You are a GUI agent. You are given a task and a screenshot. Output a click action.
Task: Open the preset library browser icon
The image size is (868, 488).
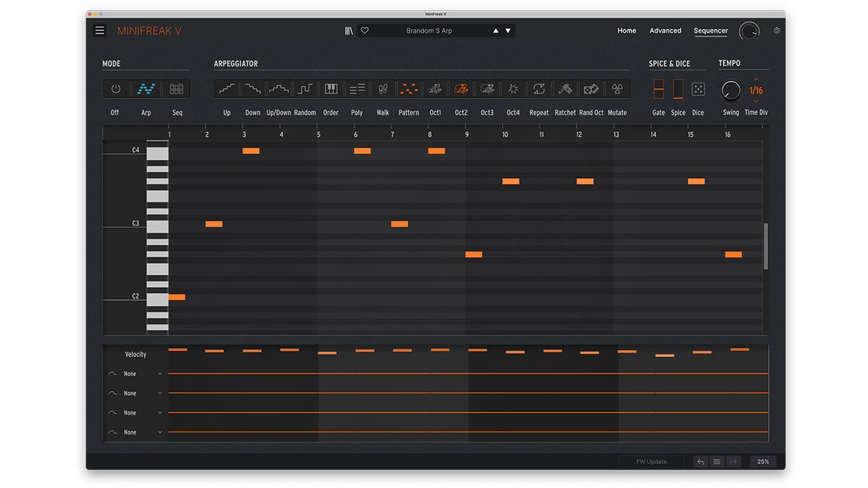tap(349, 30)
